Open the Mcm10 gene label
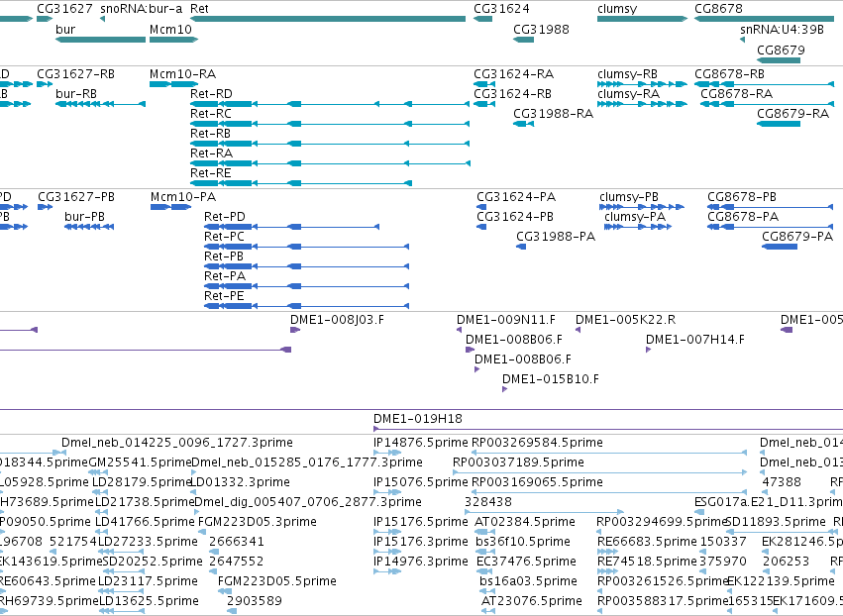The height and width of the screenshot is (616, 843). 170,29
